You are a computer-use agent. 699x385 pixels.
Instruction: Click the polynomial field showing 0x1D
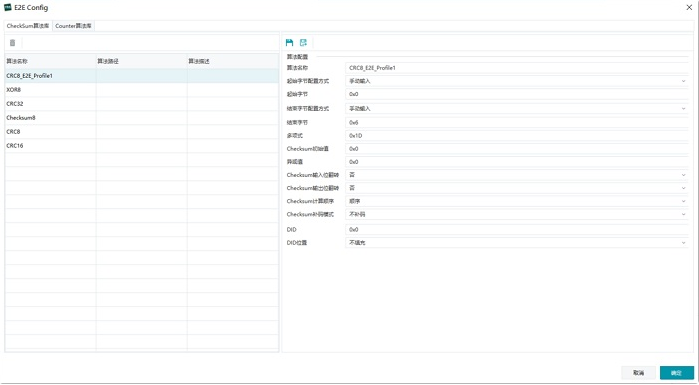coord(517,135)
